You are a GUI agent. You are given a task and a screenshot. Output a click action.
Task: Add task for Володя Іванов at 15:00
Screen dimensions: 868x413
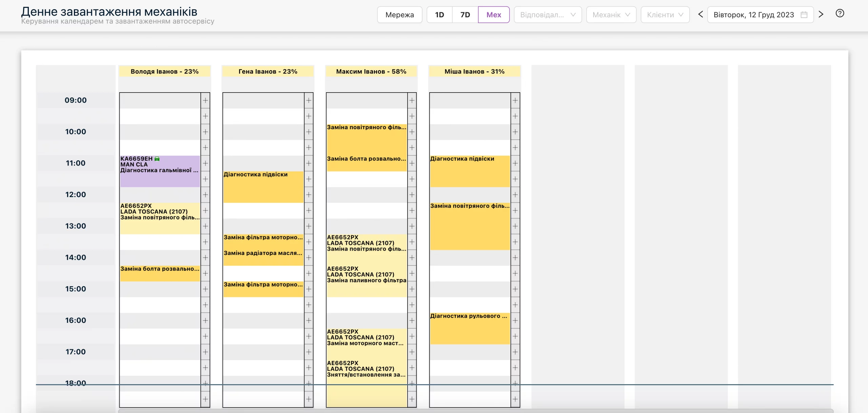coord(205,289)
